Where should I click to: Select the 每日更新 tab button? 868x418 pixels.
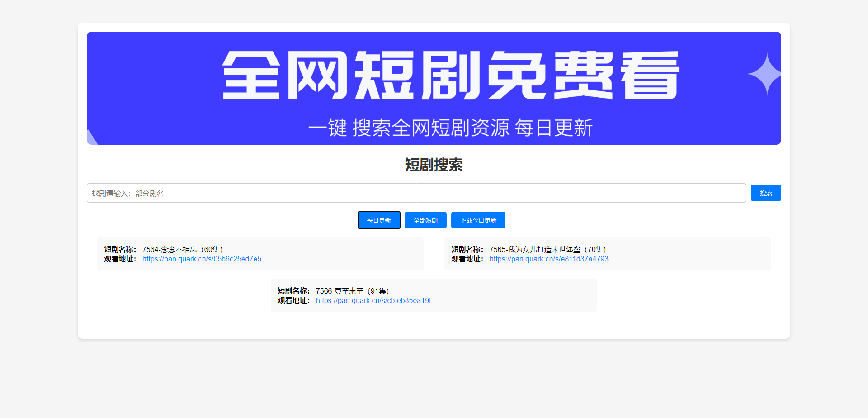click(x=379, y=220)
